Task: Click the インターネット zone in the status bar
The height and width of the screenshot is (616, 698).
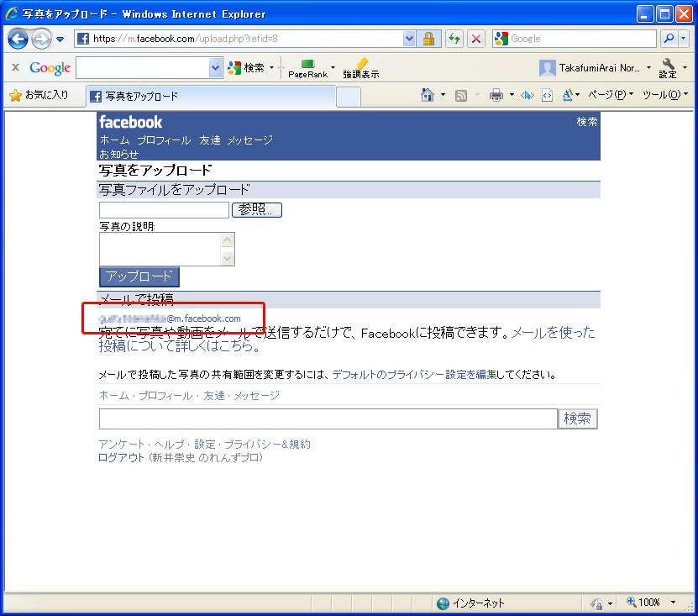Action: click(x=470, y=603)
